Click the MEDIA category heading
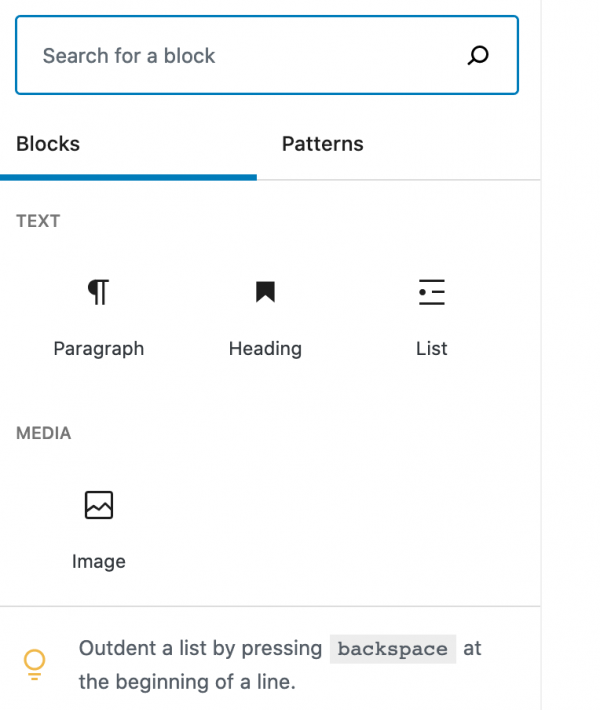 tap(43, 433)
